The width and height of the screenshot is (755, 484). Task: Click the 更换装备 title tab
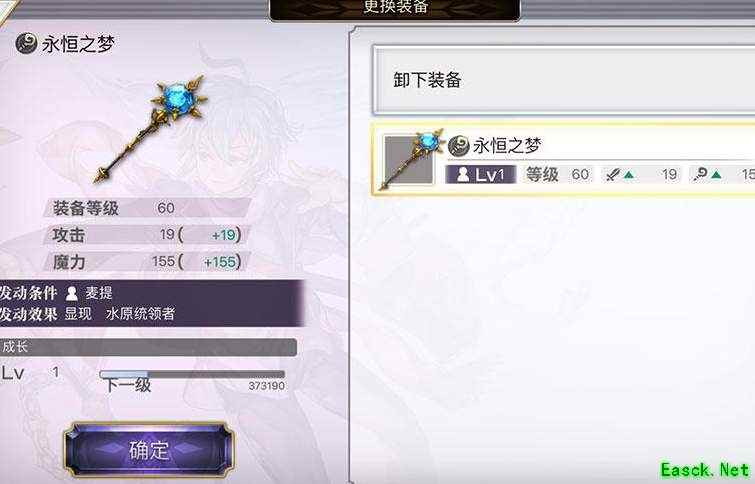pos(395,10)
